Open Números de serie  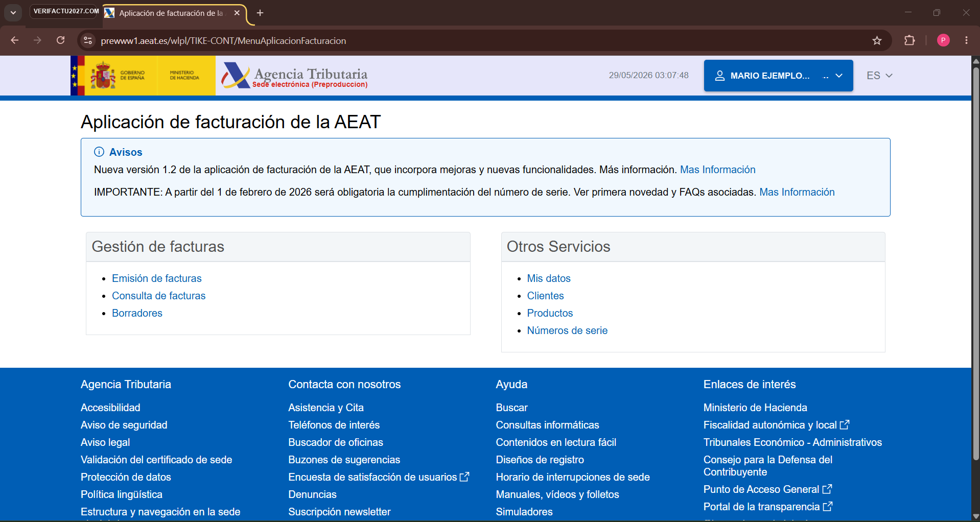[x=567, y=330]
